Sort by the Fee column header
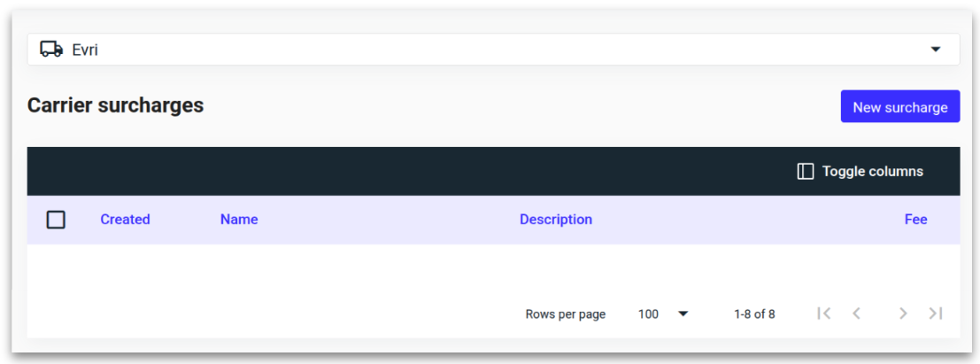980x364 pixels. (915, 220)
